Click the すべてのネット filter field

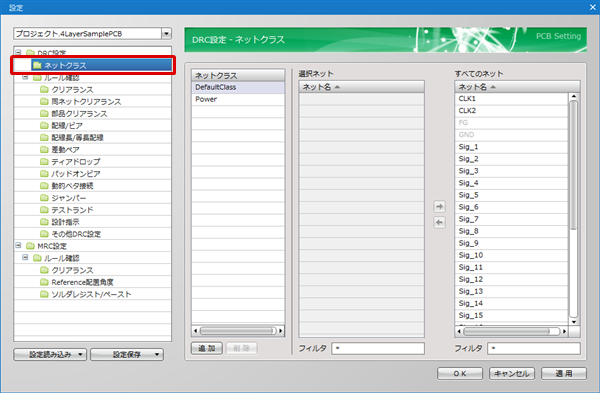pos(534,348)
